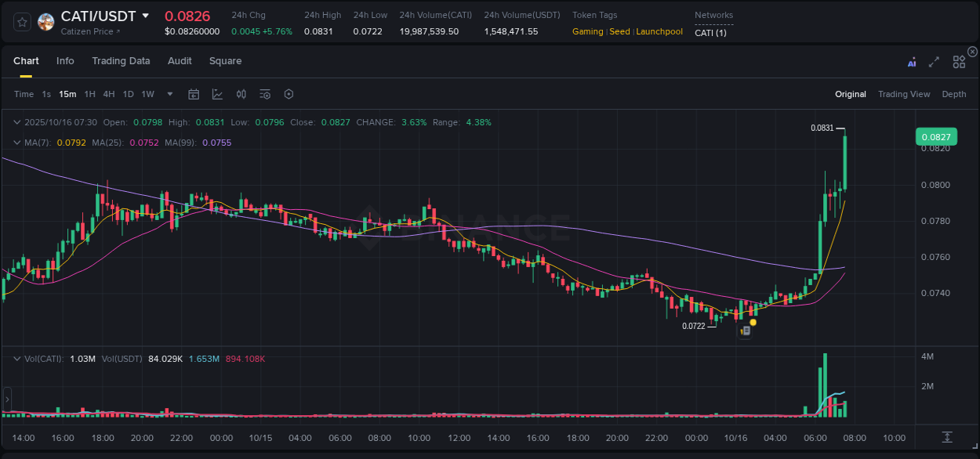Viewport: 980px width, 459px height.
Task: Open the date range calendar icon
Action: coord(194,94)
